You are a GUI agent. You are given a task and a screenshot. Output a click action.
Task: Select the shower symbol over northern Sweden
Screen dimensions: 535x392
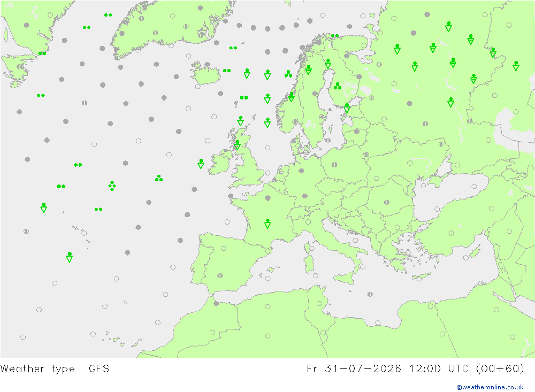(309, 70)
